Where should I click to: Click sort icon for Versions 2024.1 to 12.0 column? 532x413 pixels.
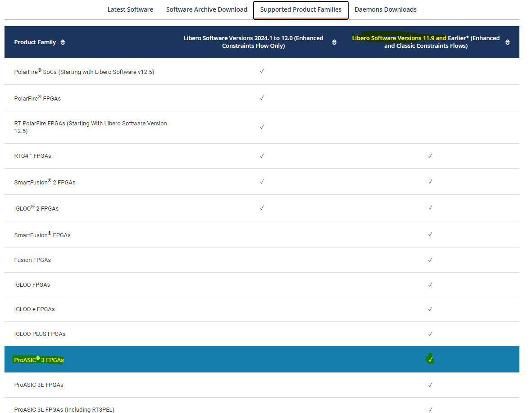334,42
